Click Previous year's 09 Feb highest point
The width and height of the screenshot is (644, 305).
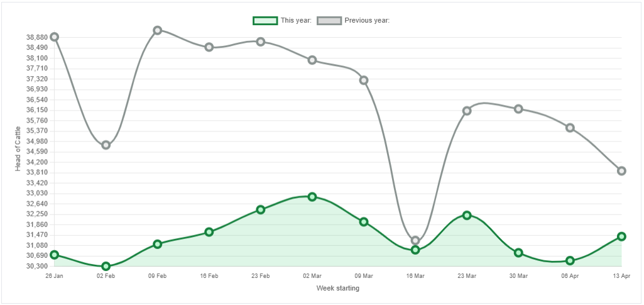[x=158, y=30]
